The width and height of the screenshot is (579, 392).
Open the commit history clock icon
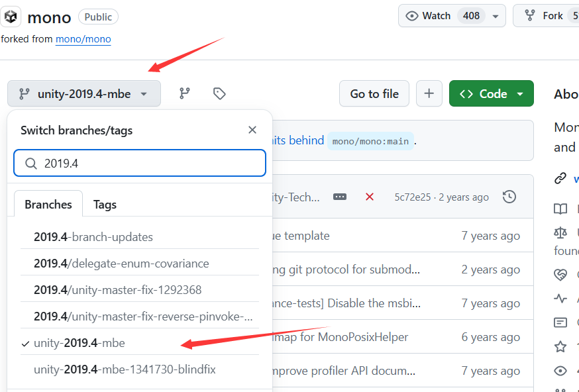point(509,197)
